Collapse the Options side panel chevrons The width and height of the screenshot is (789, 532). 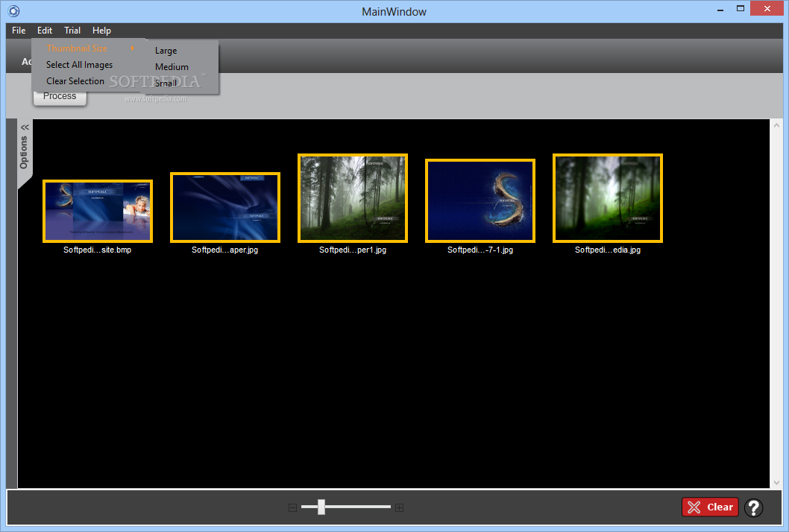pyautogui.click(x=25, y=127)
